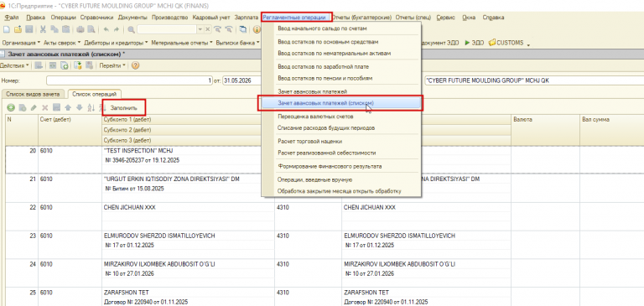Click the green Add row icon
The width and height of the screenshot is (644, 306).
[x=11, y=107]
